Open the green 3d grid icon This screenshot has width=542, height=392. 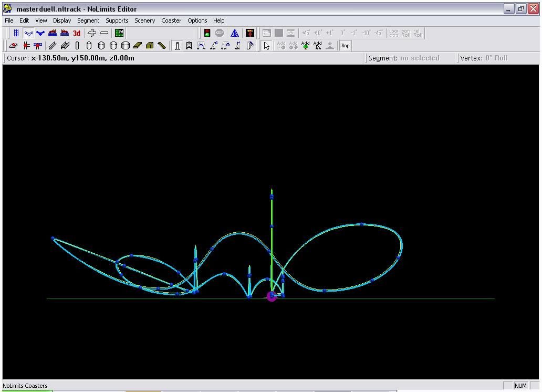[x=119, y=33]
